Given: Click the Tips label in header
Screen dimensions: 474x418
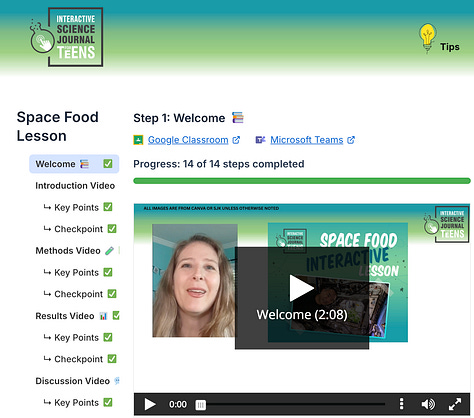Looking at the screenshot, I should tap(449, 47).
